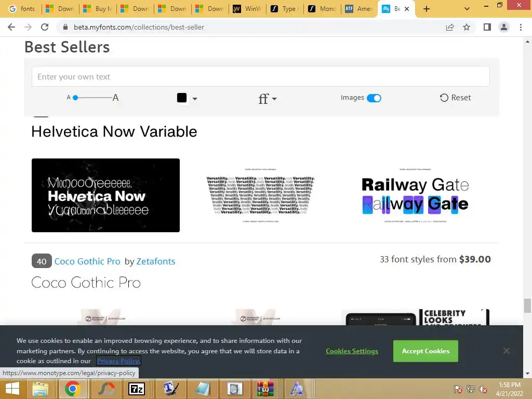532x399 pixels.
Task: Open the black Helvetica Now Variable image
Action: click(105, 195)
